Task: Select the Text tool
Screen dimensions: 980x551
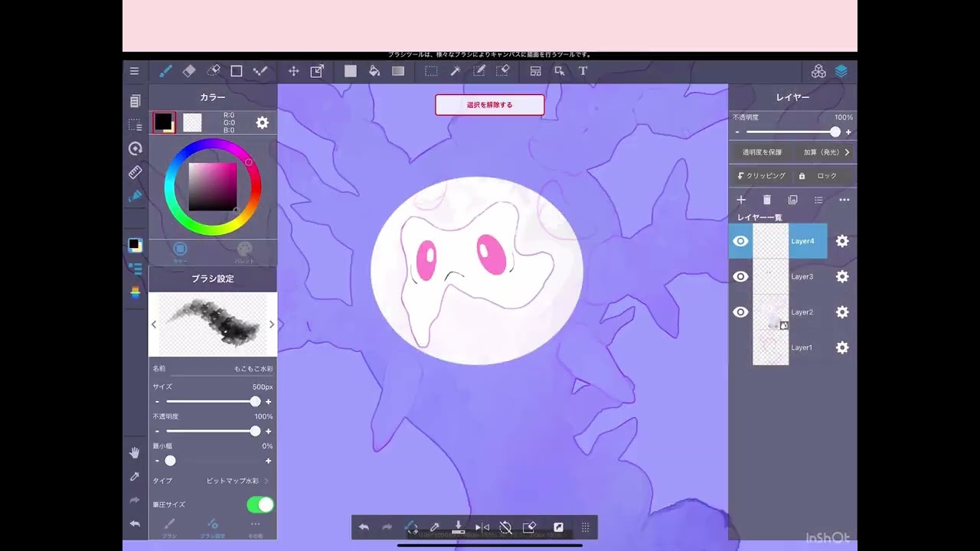Action: (583, 71)
